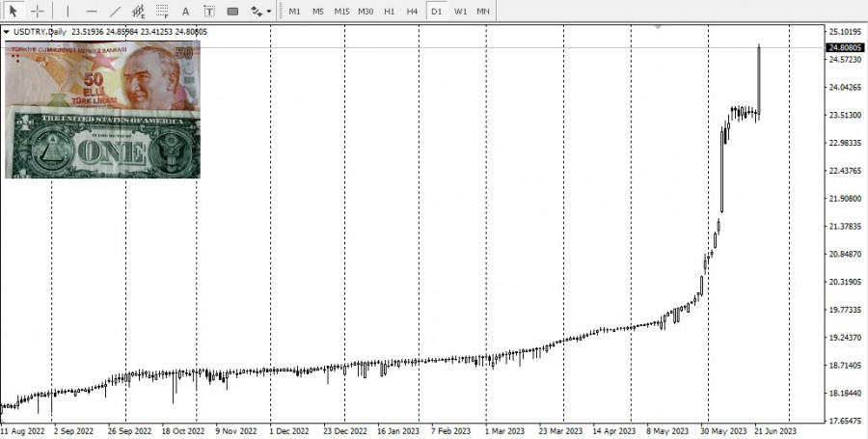Image resolution: width=868 pixels, height=439 pixels.
Task: Click the MN monthly timeframe button
Action: point(483,11)
